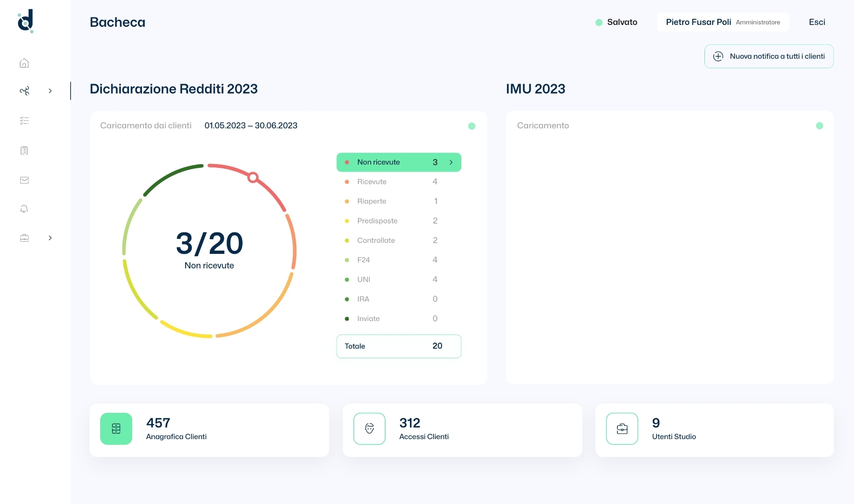Expand the share nodes sidebar submenu chevron
This screenshot has height=504, width=854.
click(50, 91)
